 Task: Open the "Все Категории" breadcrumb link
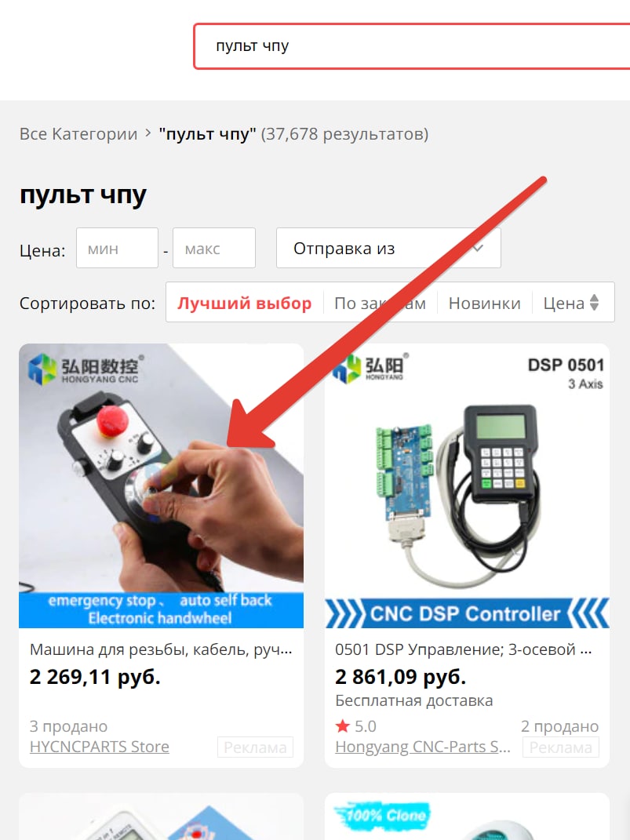[78, 134]
